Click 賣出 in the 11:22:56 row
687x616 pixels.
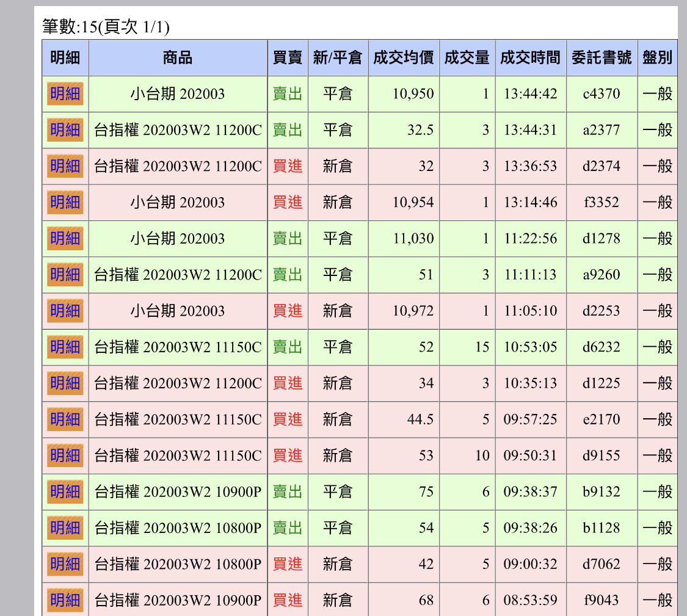(288, 239)
